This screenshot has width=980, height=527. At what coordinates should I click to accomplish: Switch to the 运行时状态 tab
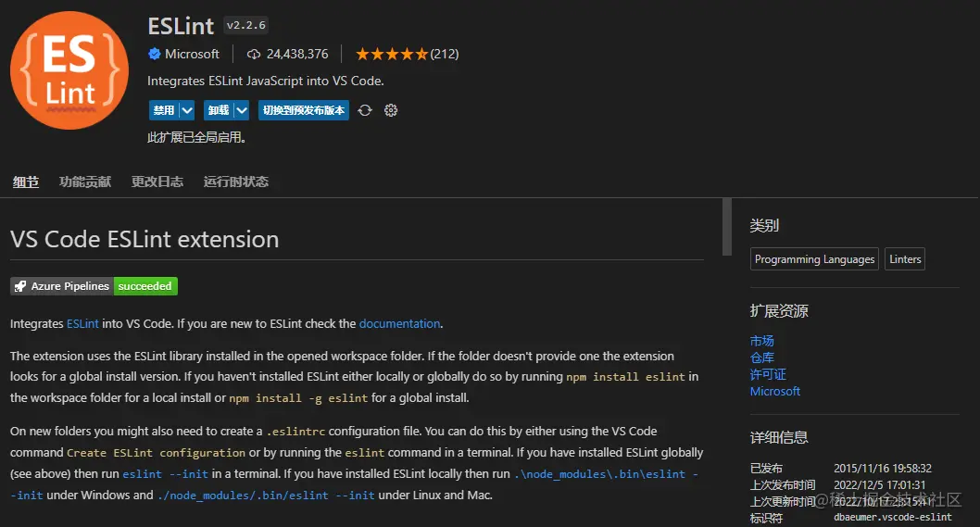pyautogui.click(x=235, y=182)
